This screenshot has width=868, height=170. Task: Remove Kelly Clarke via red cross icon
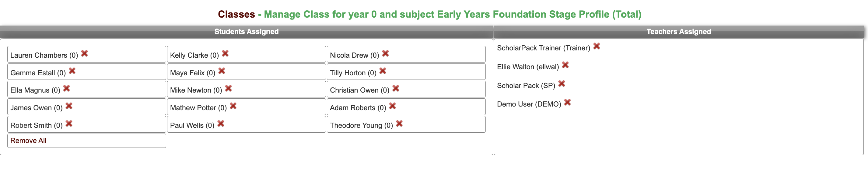pyautogui.click(x=226, y=53)
